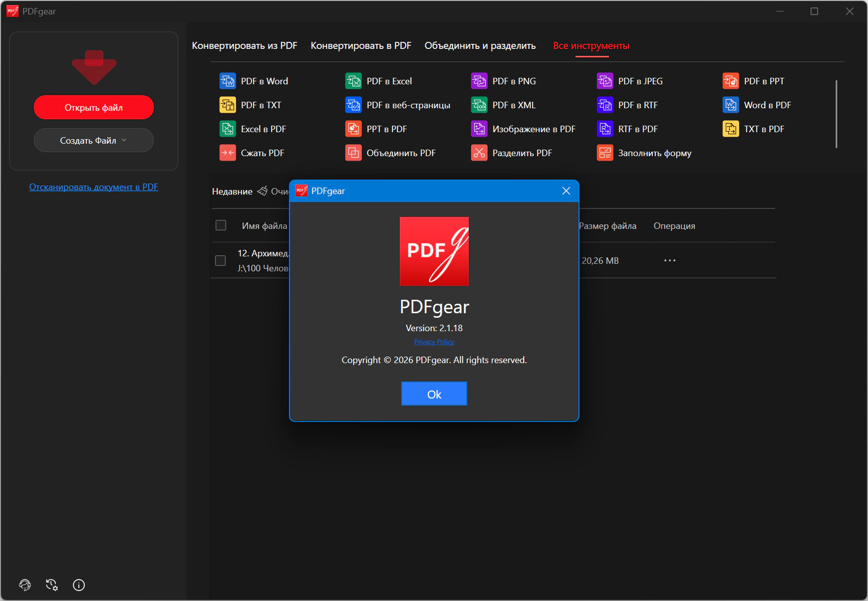The height and width of the screenshot is (601, 868).
Task: Confirm the About dialog with Ok
Action: click(434, 394)
